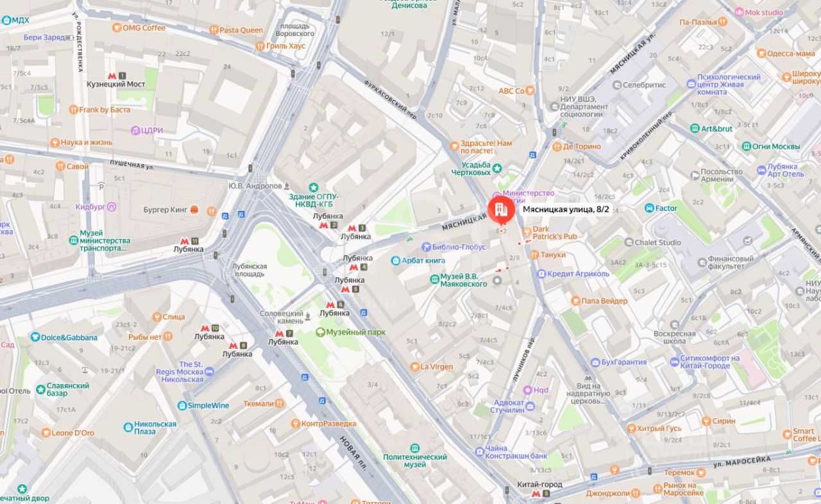This screenshot has width=821, height=504.
Task: Select the OMG Coffee cafe icon
Action: coord(117,28)
